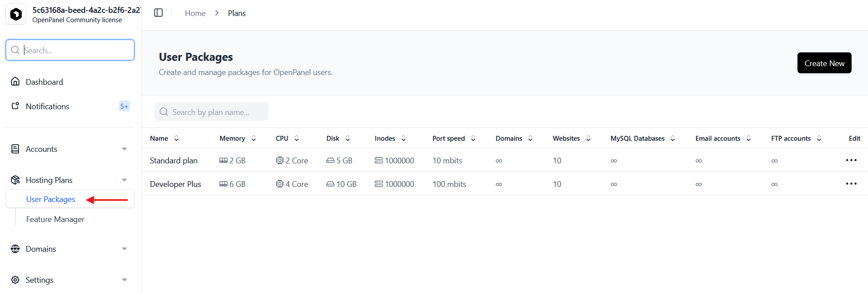868x293 pixels.
Task: Focus the Search by plan name field
Action: (x=211, y=111)
